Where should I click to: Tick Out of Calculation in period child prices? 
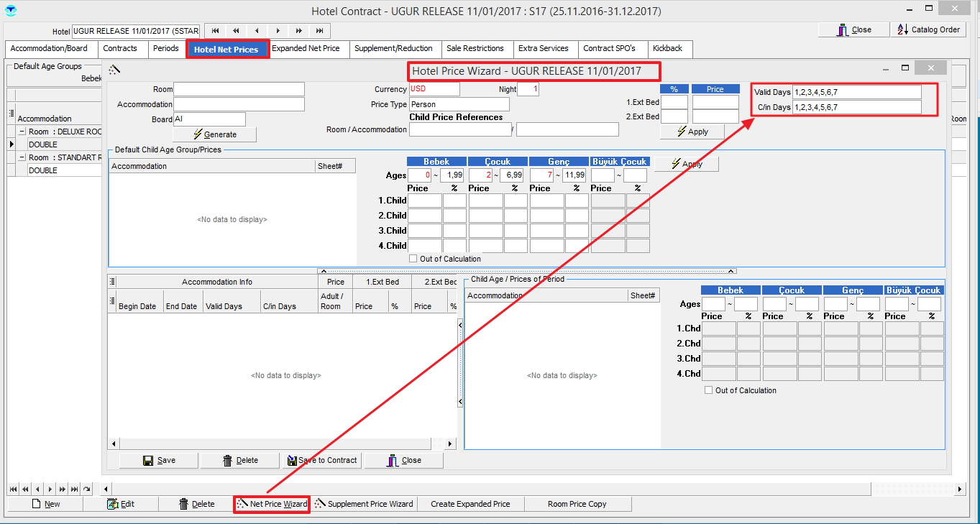click(x=709, y=390)
